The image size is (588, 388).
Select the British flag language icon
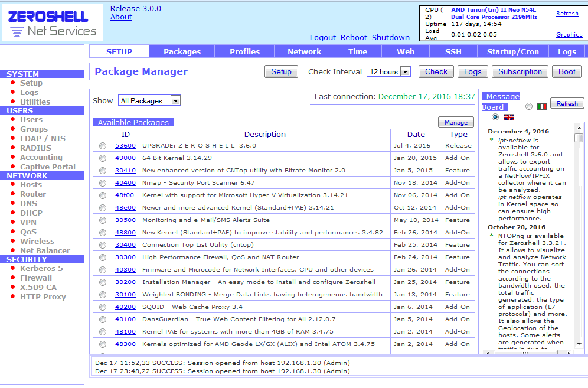coord(509,117)
